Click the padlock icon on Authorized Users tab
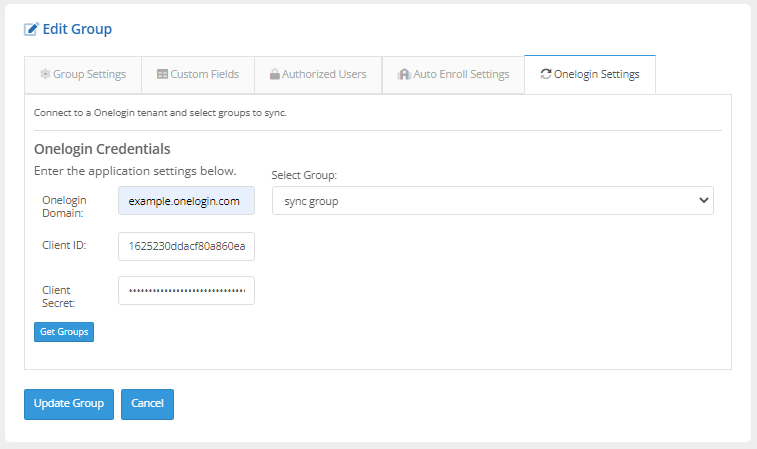 click(x=274, y=75)
